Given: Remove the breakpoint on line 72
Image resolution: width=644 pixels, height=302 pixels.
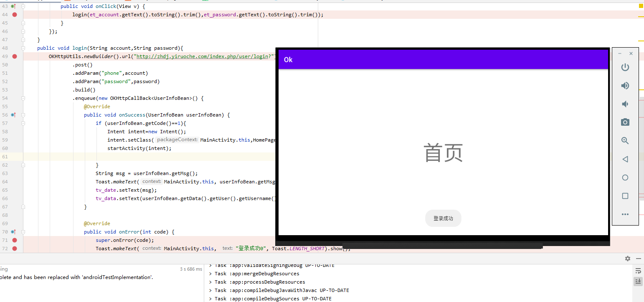Looking at the screenshot, I should click(x=15, y=249).
